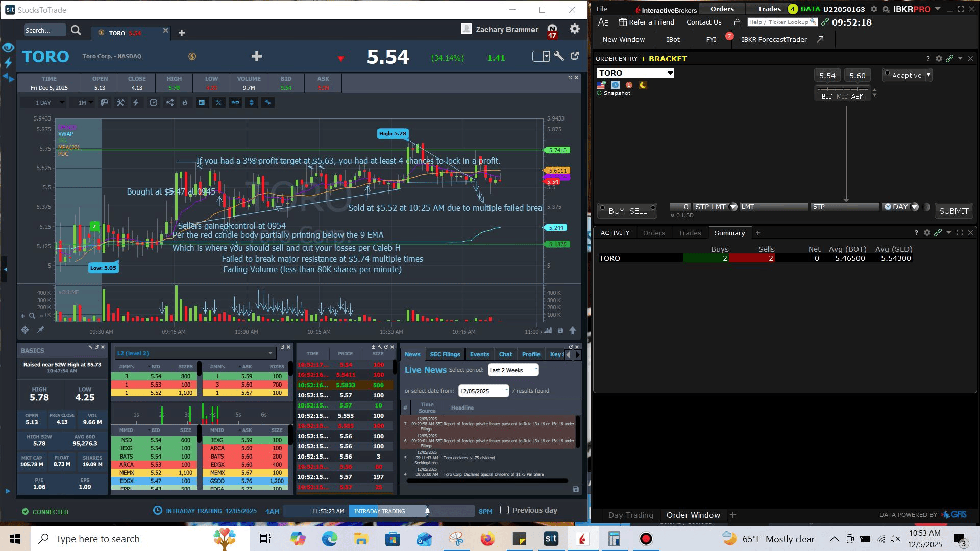Click the share chart icon
980x551 pixels.
170,103
